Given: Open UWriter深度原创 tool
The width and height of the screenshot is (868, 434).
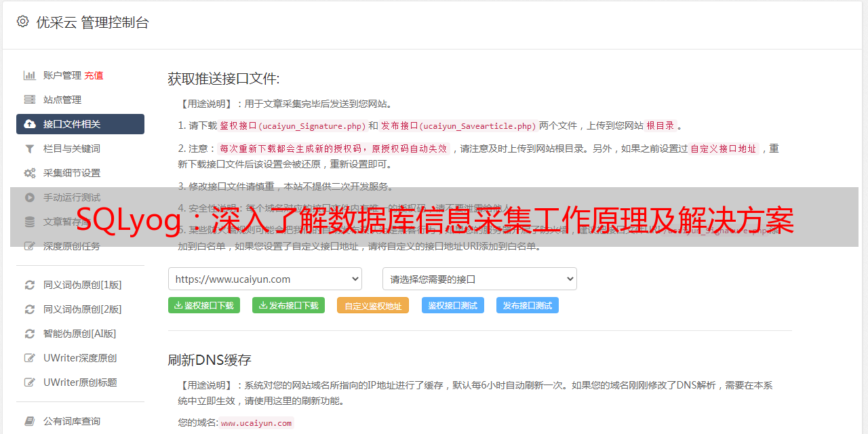Looking at the screenshot, I should [x=80, y=358].
